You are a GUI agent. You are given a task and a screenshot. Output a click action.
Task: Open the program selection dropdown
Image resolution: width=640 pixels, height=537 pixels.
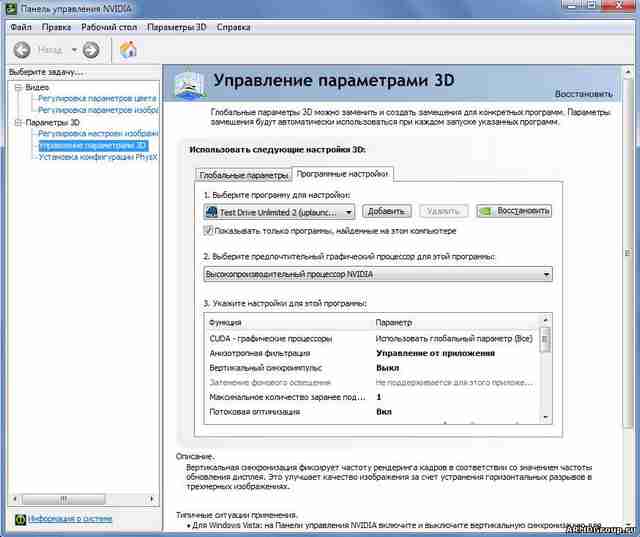tap(279, 212)
